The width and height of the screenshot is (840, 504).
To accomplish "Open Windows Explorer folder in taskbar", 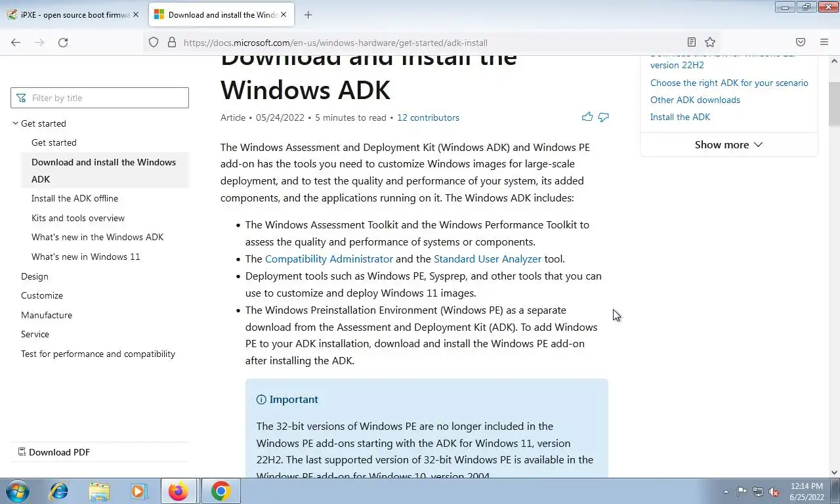I will tap(99, 491).
